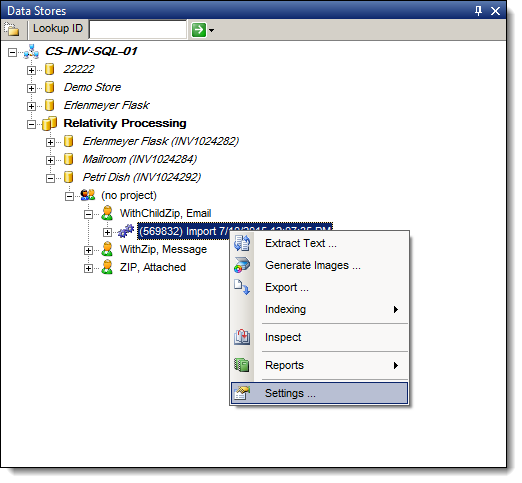Click the Indexing submenu arrow
The width and height of the screenshot is (522, 483).
click(x=396, y=310)
